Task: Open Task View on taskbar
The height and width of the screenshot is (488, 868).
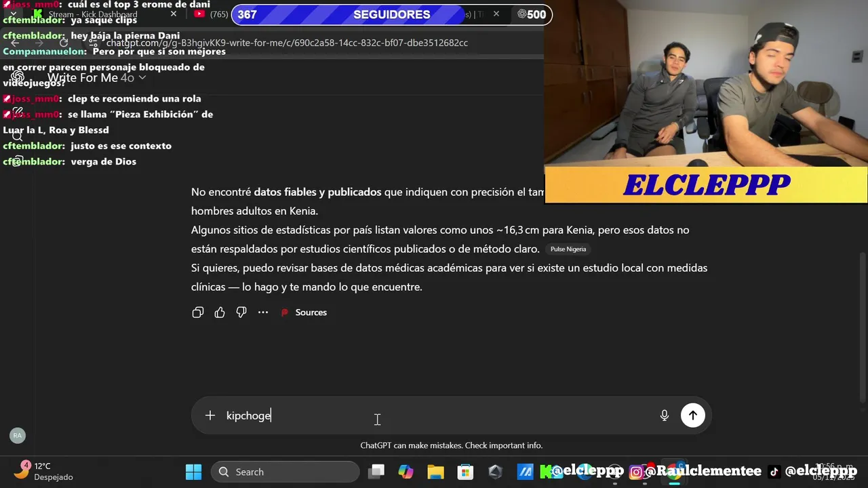Action: point(376,472)
